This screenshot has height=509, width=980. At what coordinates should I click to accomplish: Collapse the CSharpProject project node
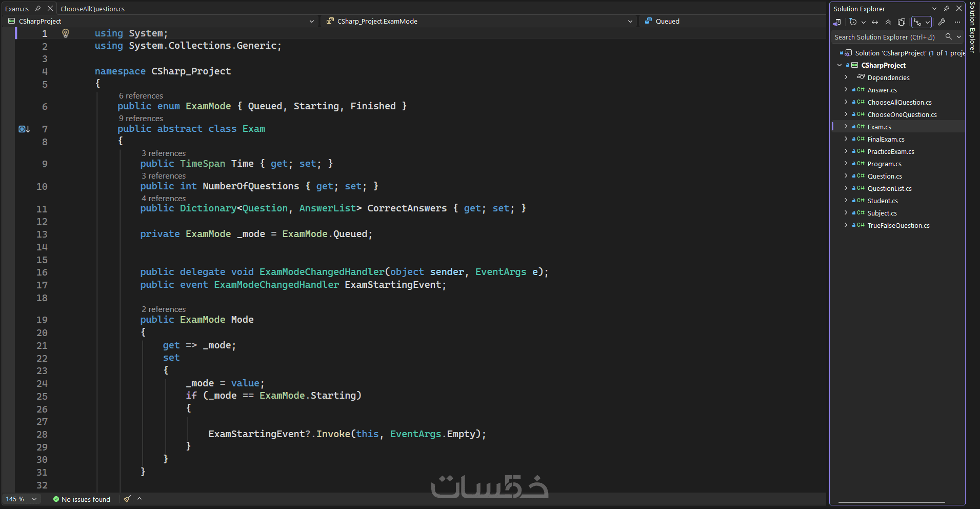[839, 65]
